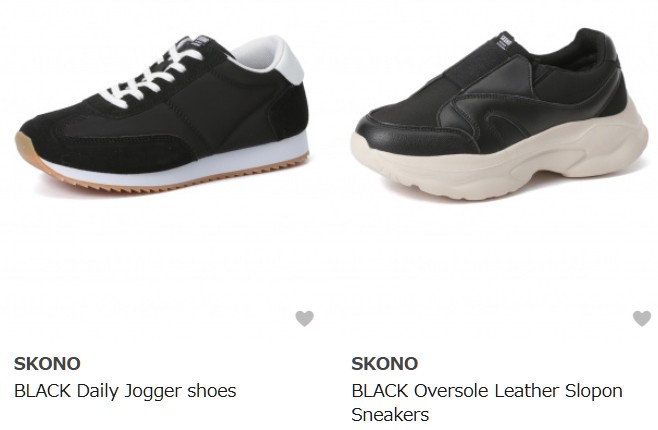Like the right product using gray heart
Image resolution: width=658 pixels, height=430 pixels.
tap(642, 318)
